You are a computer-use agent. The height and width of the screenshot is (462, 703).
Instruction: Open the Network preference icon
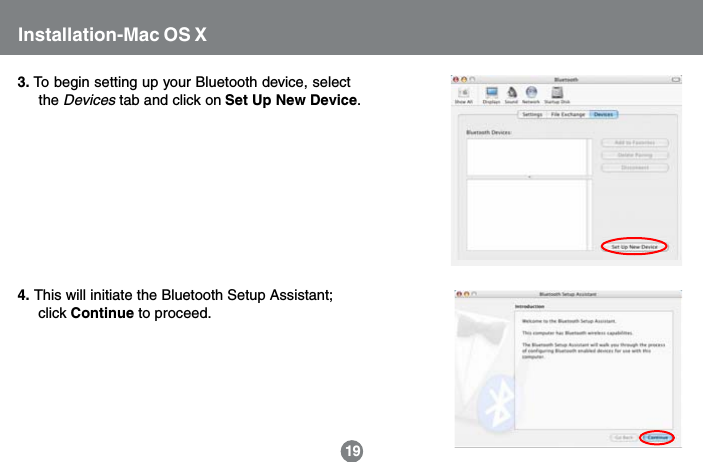pos(531,95)
